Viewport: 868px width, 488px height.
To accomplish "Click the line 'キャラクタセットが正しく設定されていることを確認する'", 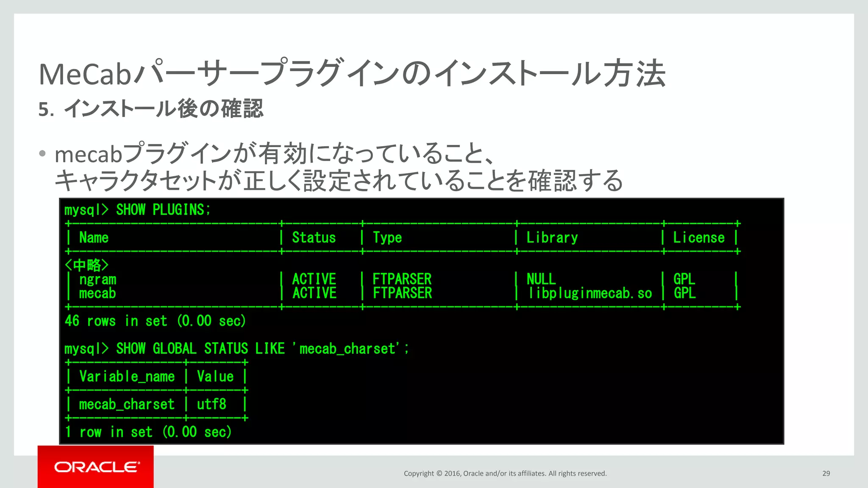I will (x=339, y=181).
